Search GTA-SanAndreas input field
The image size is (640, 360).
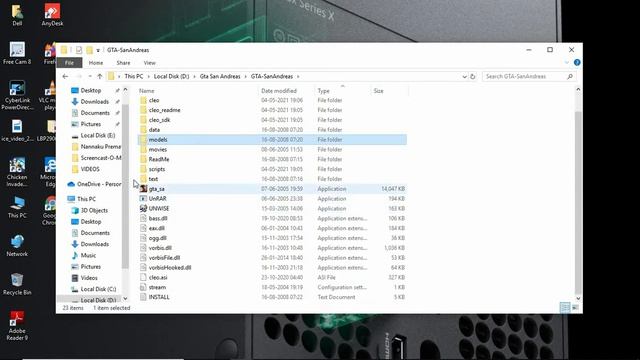pos(528,76)
